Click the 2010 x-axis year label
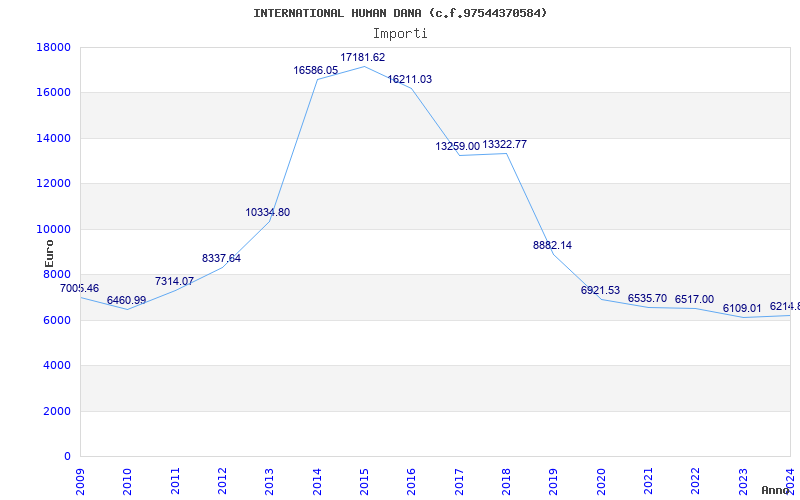 [x=128, y=482]
